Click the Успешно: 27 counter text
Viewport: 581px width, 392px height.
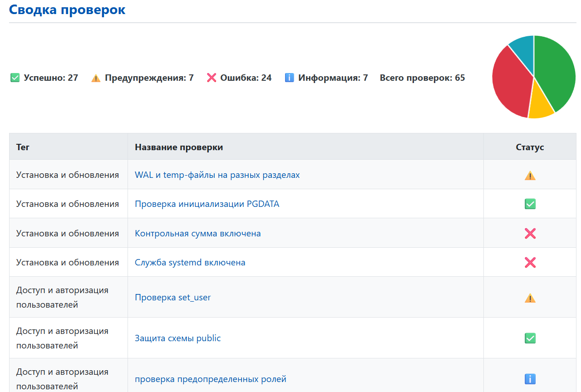(51, 78)
